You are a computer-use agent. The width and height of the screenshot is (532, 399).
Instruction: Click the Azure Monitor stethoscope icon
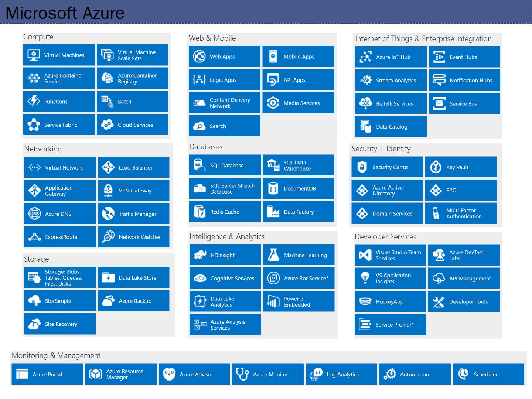point(243,374)
